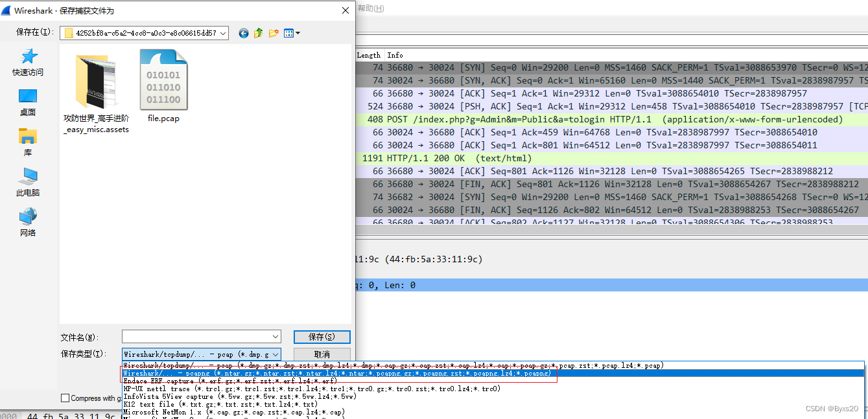Viewport: 868px width, 419px height.
Task: Open the 文件名 dropdown arrow
Action: pos(276,337)
